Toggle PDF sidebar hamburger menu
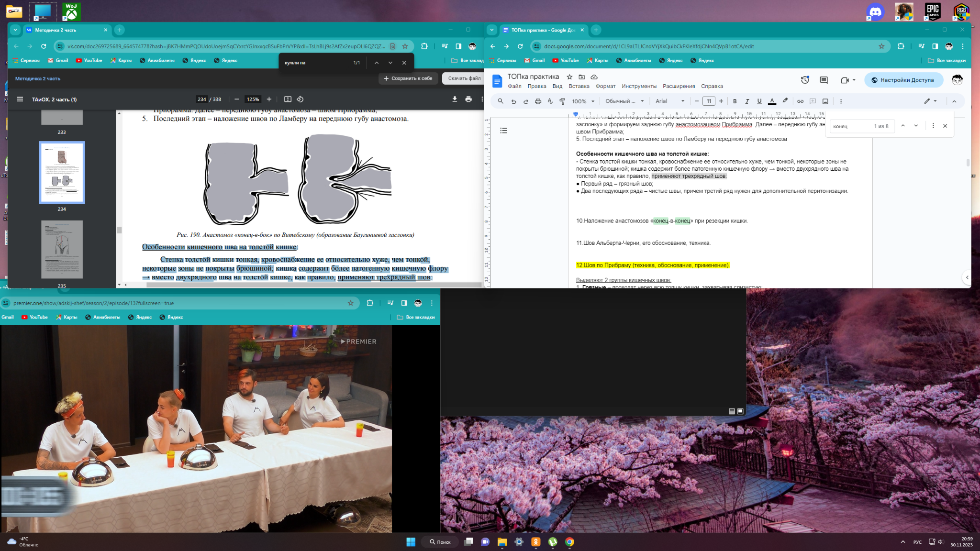The image size is (980, 551). pos(20,99)
